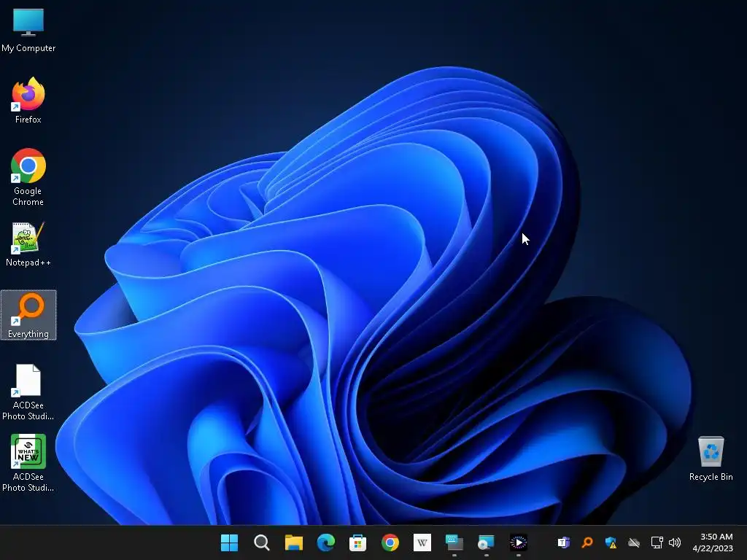Screen dimensions: 747x560
Task: Open taskbar Search magnifier
Action: tap(262, 542)
